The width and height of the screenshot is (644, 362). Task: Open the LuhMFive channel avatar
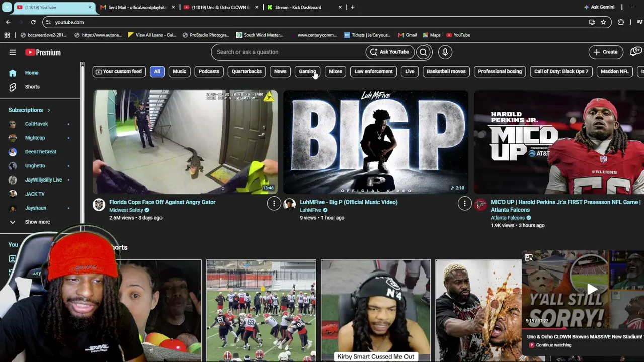pos(289,204)
